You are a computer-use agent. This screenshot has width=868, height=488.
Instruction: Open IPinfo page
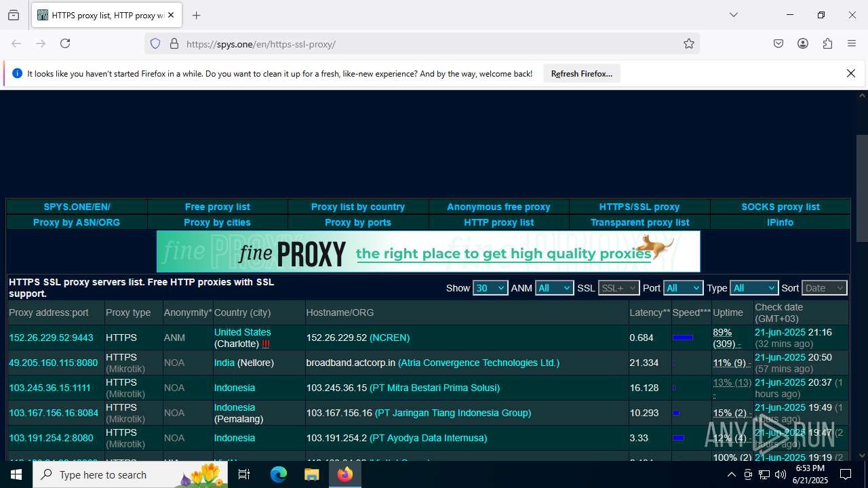[781, 222]
